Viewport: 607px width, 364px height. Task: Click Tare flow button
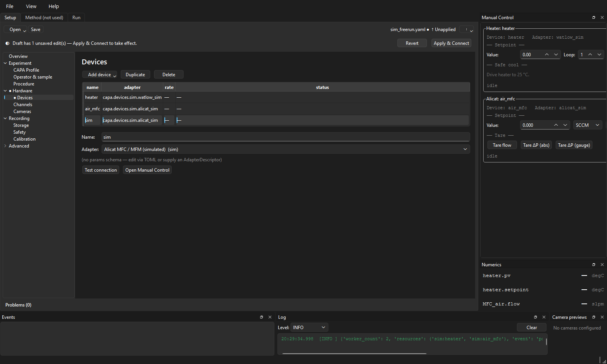[x=502, y=145]
